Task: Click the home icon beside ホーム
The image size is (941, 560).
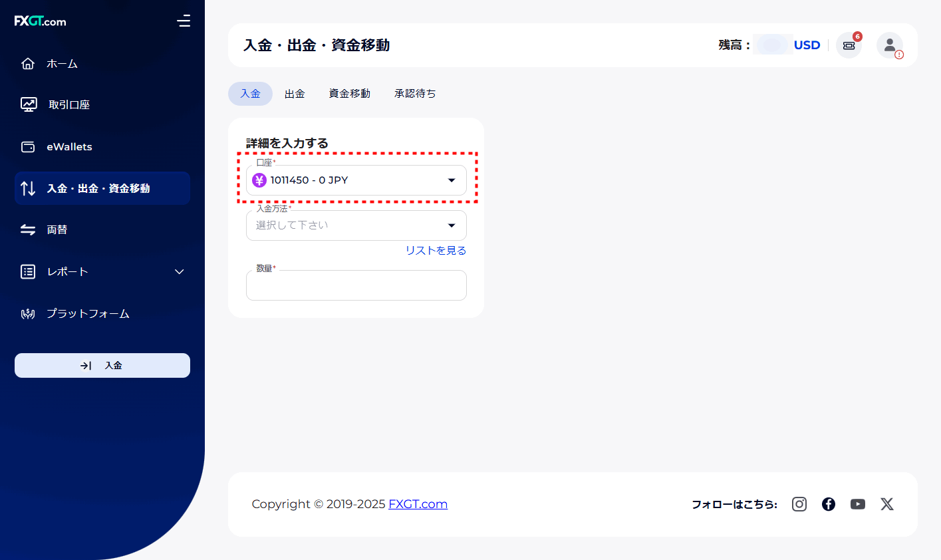Action: [28, 64]
